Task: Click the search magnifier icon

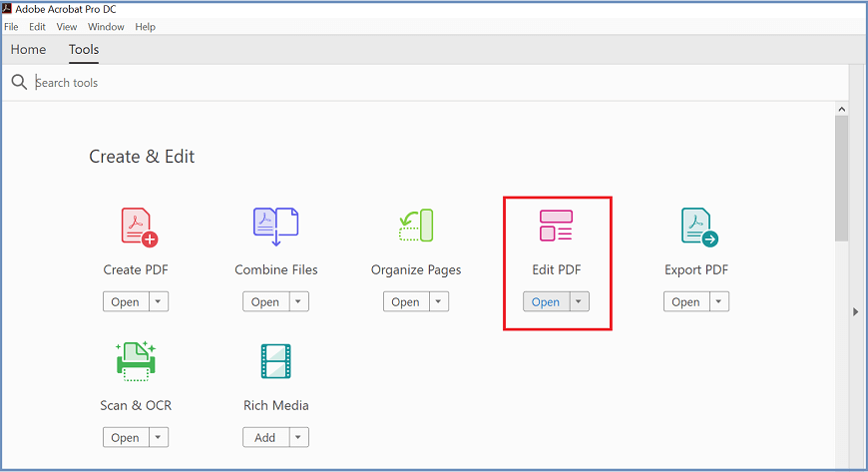Action: 19,82
